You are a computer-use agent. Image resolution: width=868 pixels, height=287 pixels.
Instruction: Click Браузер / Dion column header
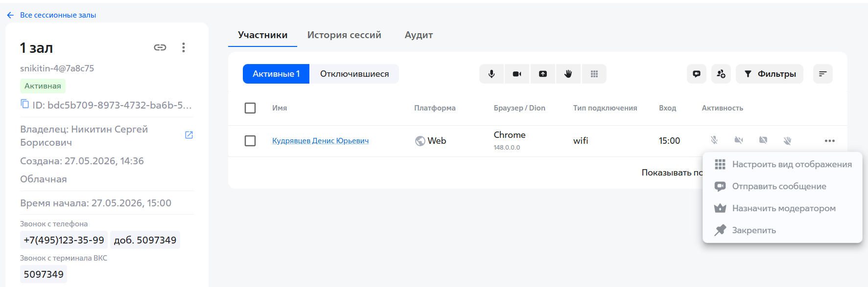click(x=519, y=108)
